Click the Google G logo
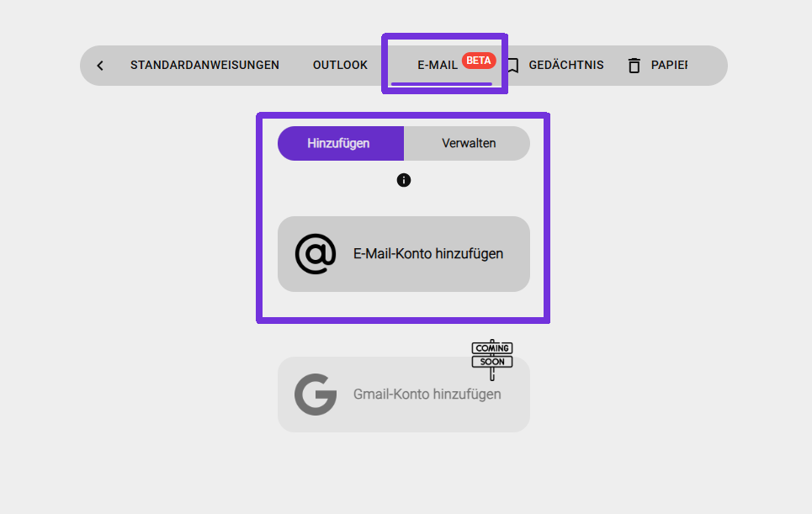 coord(316,395)
